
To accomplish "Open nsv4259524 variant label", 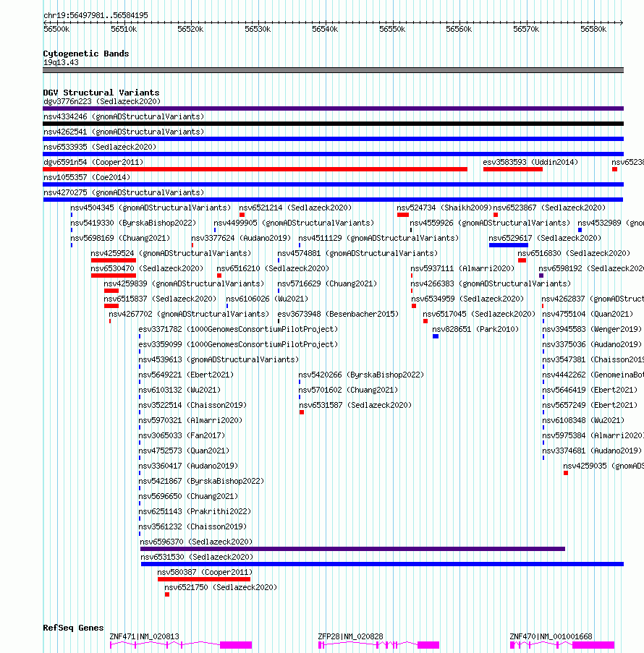I will pos(171,254).
